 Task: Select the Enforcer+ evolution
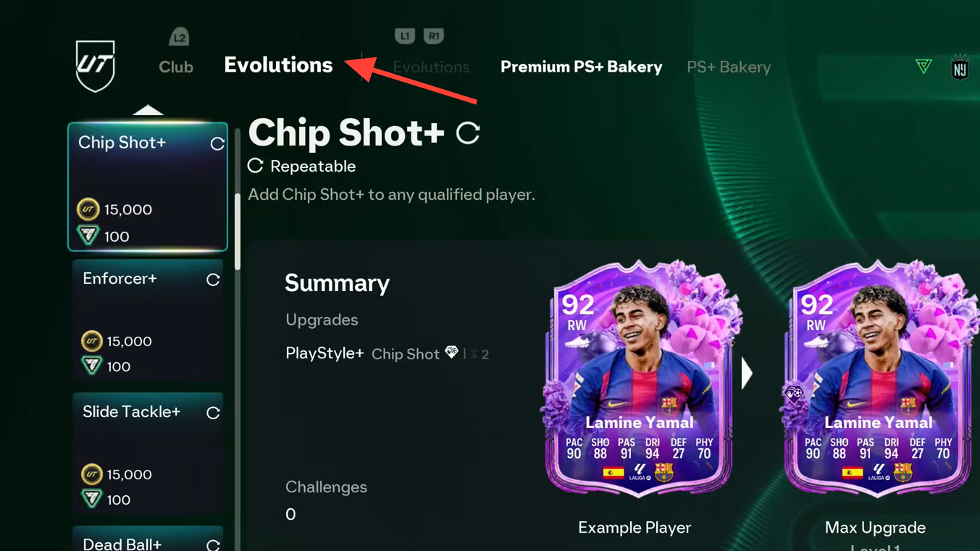148,320
